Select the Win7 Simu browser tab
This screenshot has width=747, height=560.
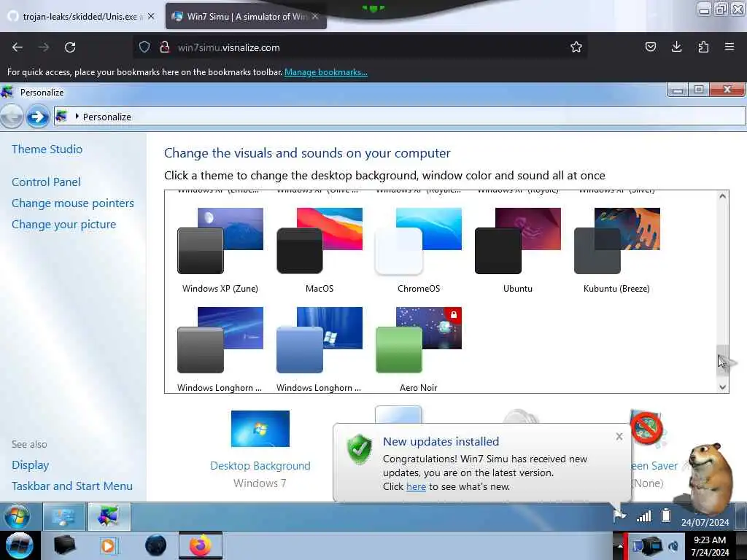click(240, 17)
